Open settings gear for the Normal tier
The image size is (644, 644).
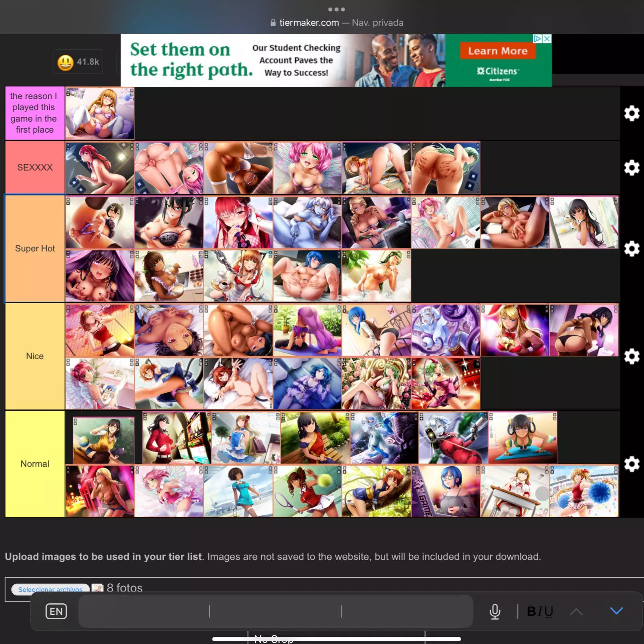[x=632, y=464]
